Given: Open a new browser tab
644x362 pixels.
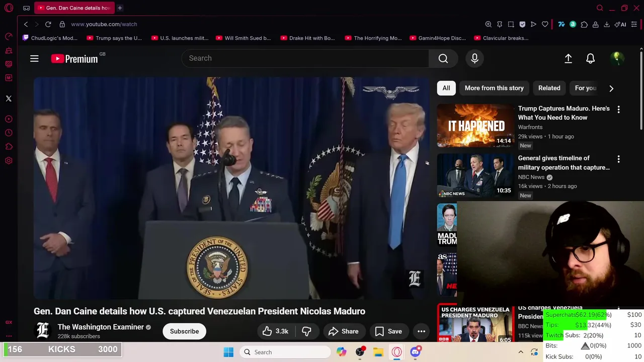Looking at the screenshot, I should [120, 8].
